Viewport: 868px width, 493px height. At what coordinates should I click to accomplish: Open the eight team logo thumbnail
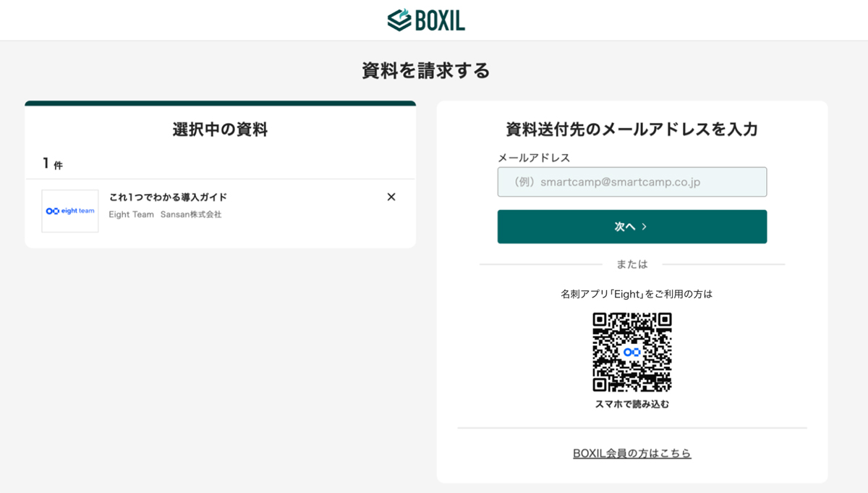coord(70,211)
